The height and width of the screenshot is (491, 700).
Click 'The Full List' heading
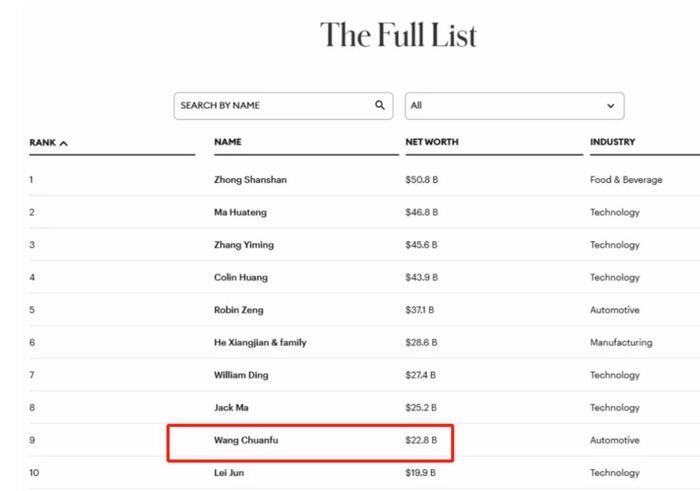pos(398,35)
